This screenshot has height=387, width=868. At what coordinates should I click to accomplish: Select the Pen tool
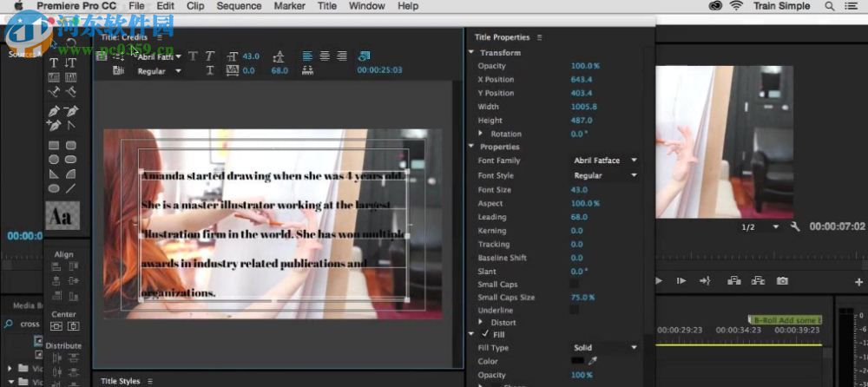pos(54,111)
